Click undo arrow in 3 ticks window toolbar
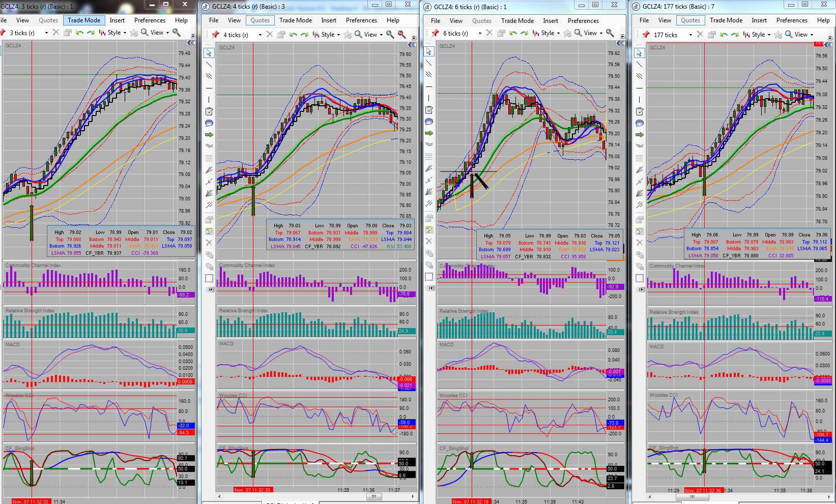 pyautogui.click(x=79, y=33)
